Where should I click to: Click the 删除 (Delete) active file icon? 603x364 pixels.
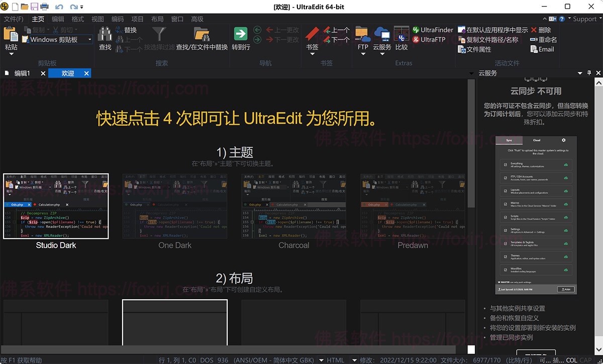(x=534, y=30)
